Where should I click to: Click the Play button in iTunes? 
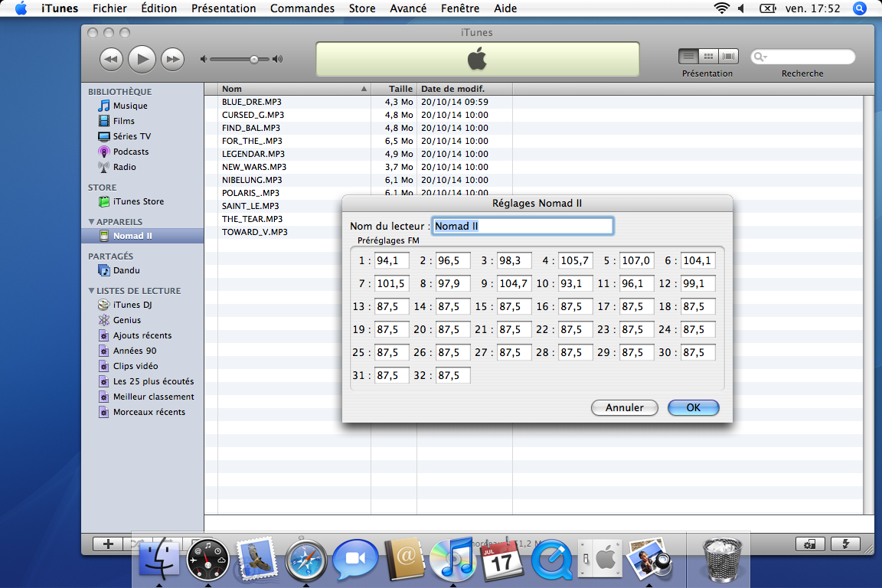[142, 59]
